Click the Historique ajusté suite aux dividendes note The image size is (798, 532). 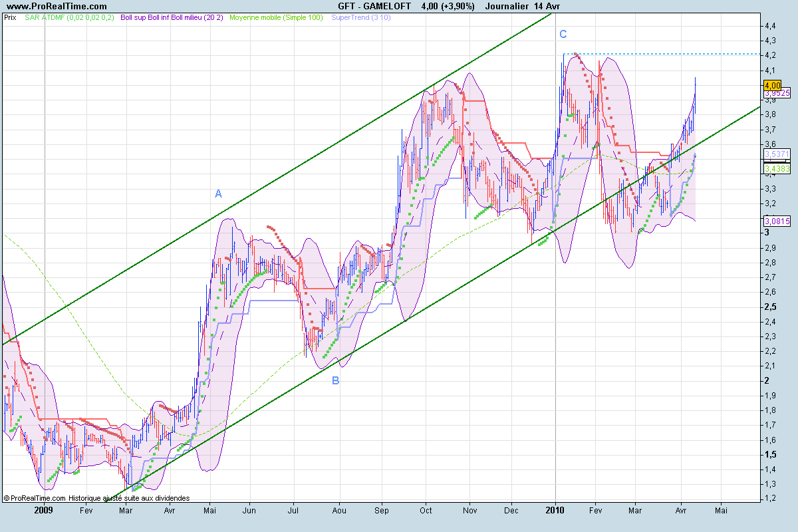tap(129, 497)
